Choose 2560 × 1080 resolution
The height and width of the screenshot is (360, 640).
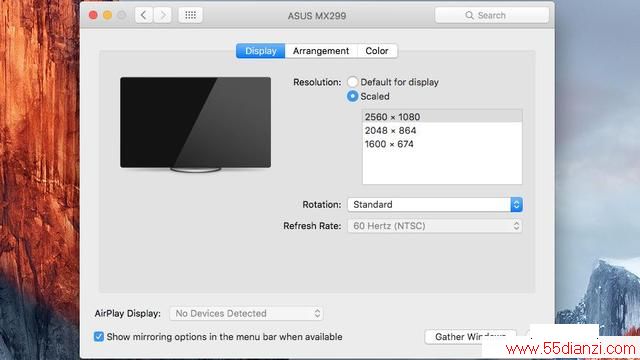(442, 117)
